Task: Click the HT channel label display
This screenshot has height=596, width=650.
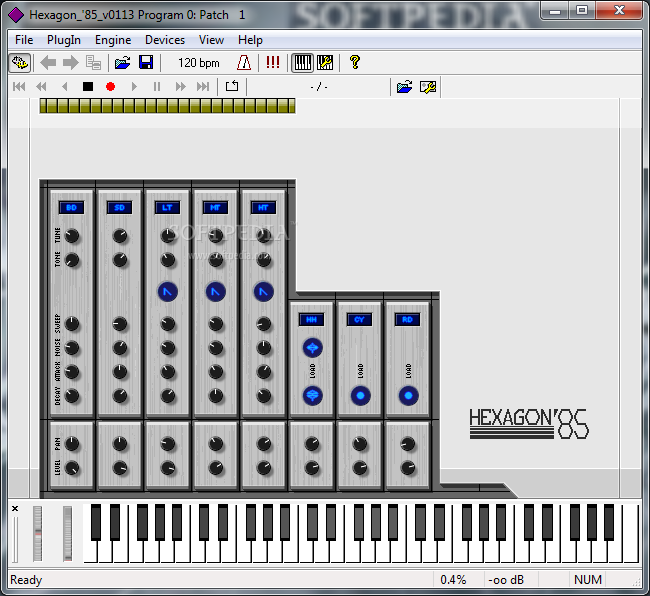Action: click(263, 208)
